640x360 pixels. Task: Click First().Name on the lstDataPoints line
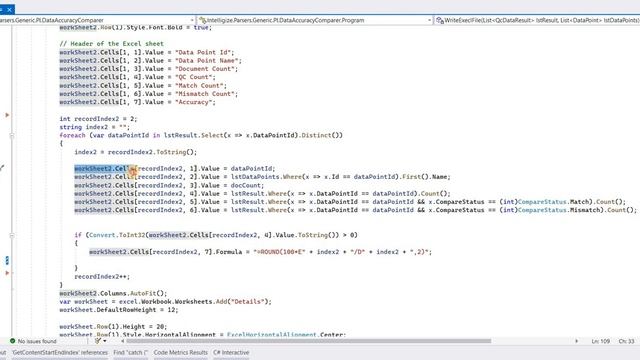pos(424,177)
